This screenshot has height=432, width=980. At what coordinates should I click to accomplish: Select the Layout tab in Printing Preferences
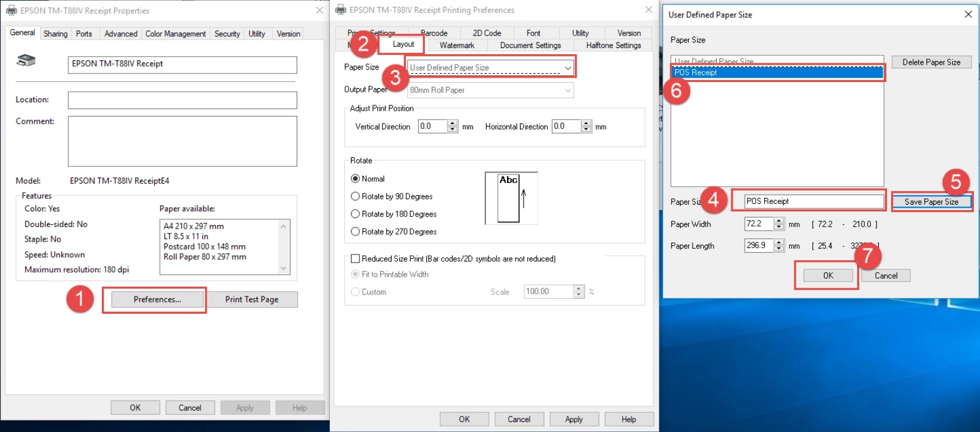[x=403, y=44]
